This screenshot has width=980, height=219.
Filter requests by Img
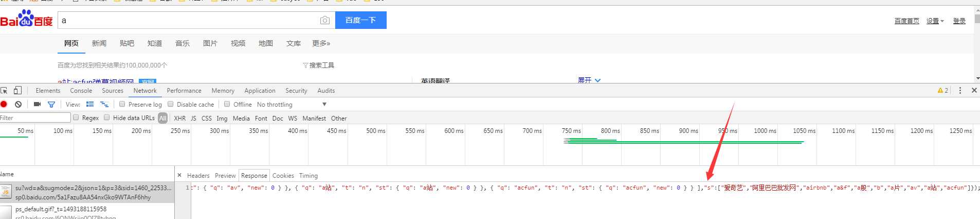tap(222, 118)
